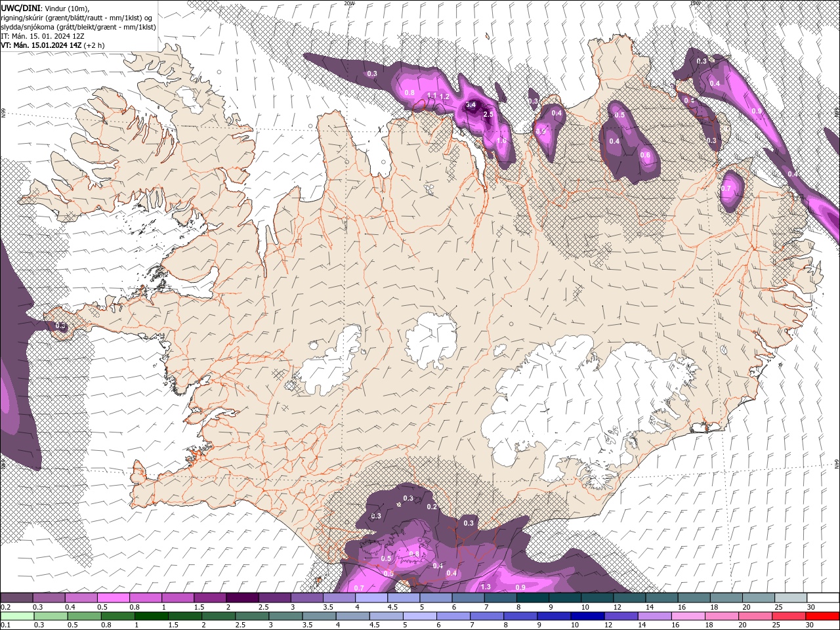Image resolution: width=840 pixels, height=630 pixels.
Task: Click the '20W' longitude label
Action: [x=349, y=3]
